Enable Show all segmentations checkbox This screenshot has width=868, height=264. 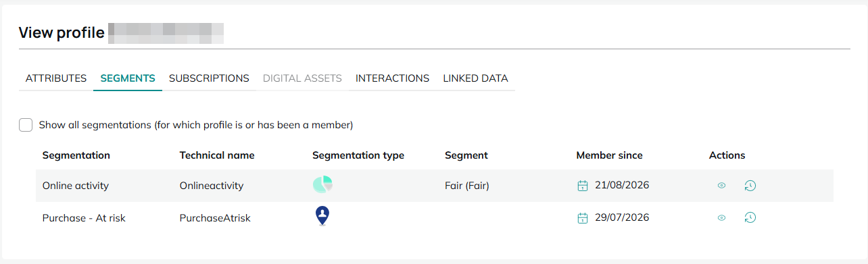[x=26, y=125]
